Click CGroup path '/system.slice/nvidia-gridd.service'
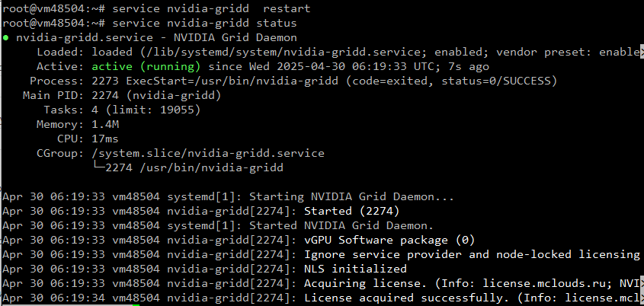Screen dimensions: 644x306 [208, 154]
